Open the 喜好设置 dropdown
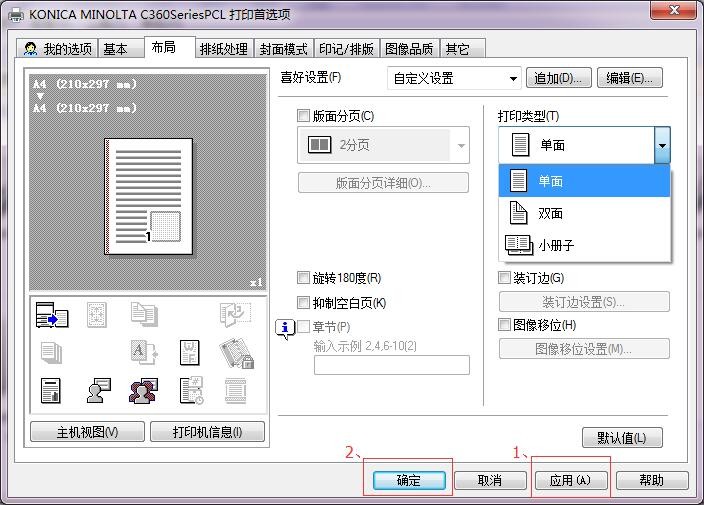Image resolution: width=704 pixels, height=505 pixels. [x=454, y=78]
